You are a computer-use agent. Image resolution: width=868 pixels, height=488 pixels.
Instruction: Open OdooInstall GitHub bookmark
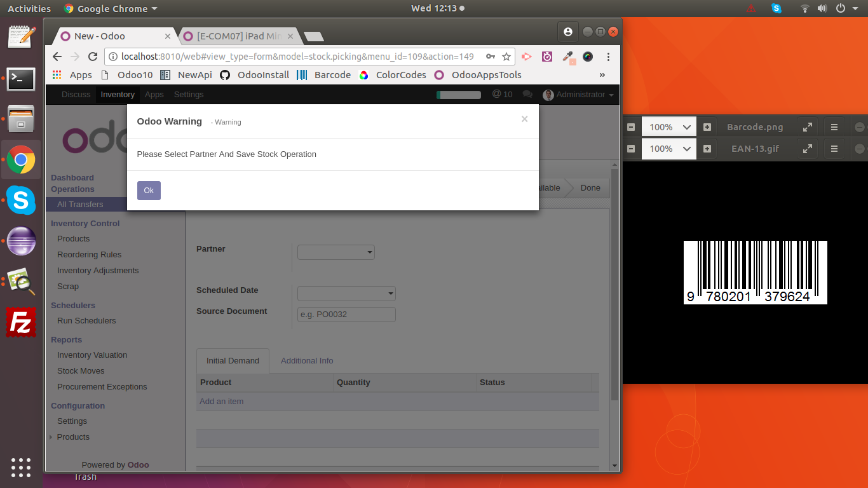tap(254, 74)
